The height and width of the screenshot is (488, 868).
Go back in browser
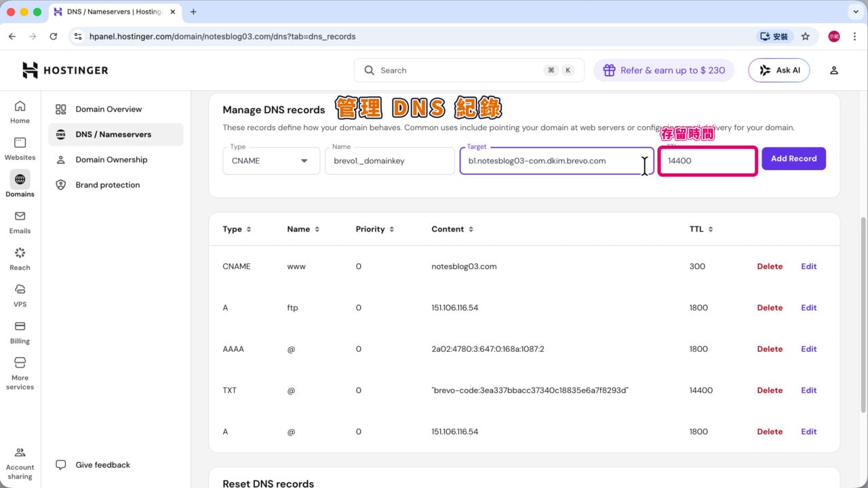12,37
